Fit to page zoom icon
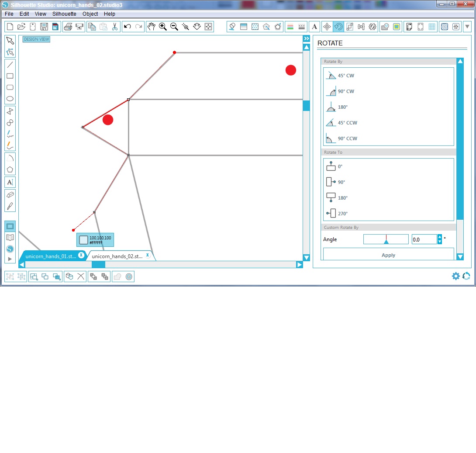Image resolution: width=476 pixels, height=453 pixels. (208, 27)
